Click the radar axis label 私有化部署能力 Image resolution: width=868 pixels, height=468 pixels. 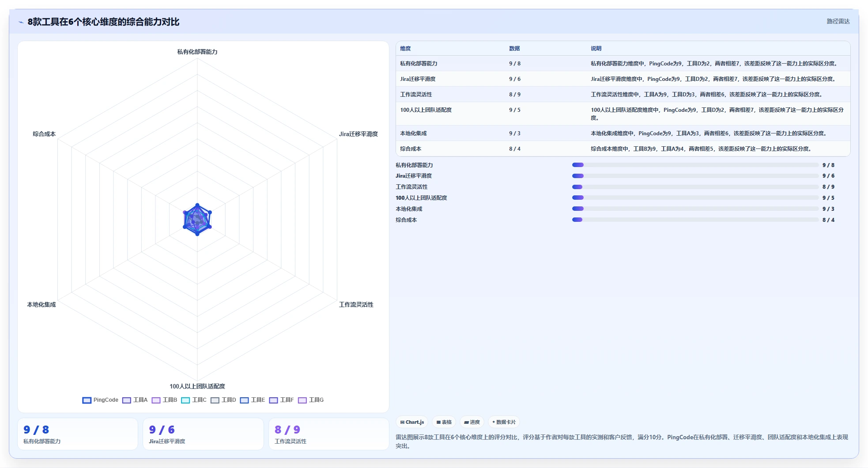pyautogui.click(x=197, y=52)
